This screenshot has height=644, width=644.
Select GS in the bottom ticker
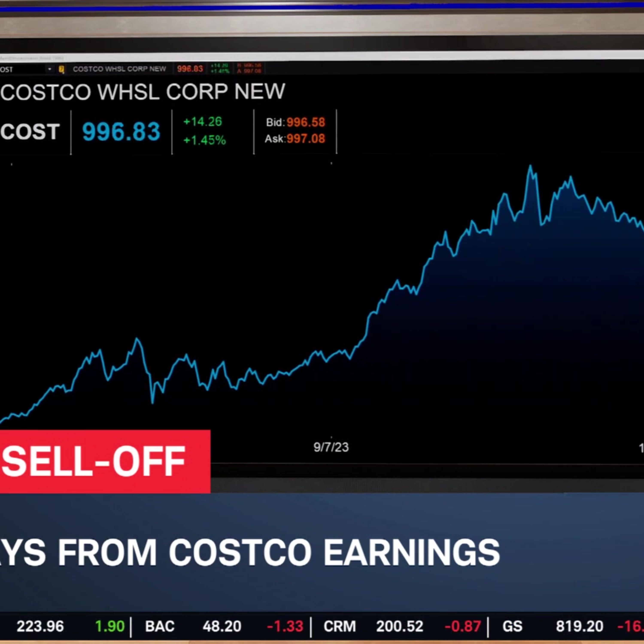click(x=512, y=626)
